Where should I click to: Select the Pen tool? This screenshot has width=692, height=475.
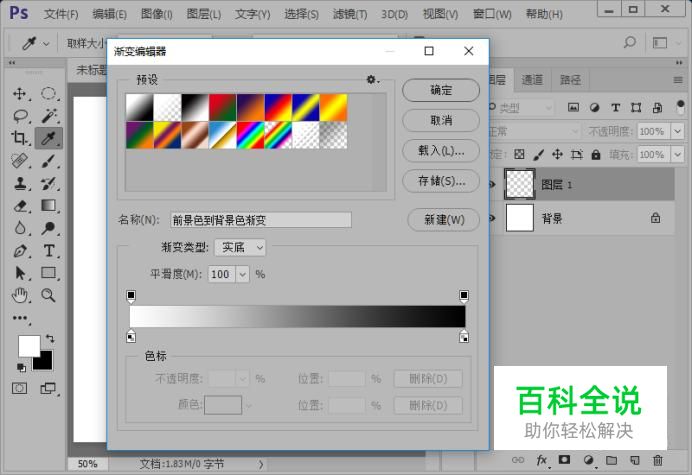click(x=20, y=251)
